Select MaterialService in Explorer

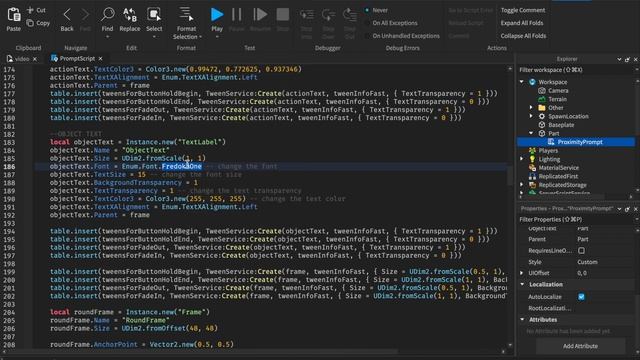tap(559, 168)
